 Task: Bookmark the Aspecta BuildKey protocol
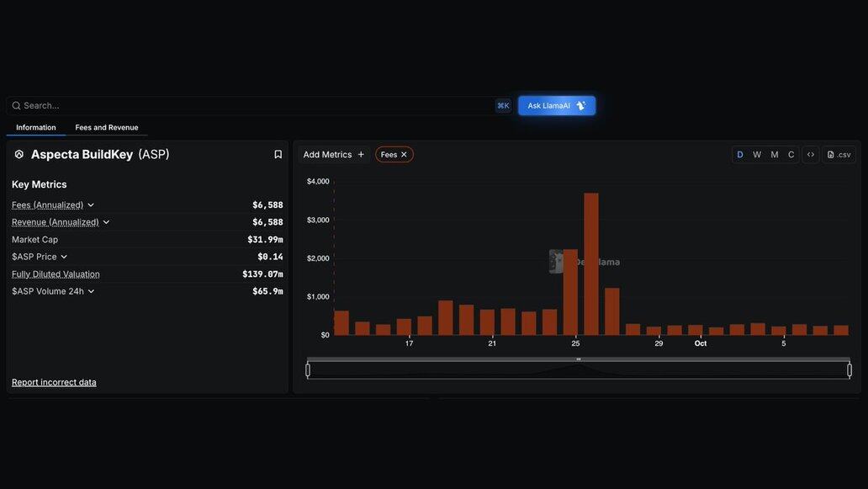coord(278,155)
